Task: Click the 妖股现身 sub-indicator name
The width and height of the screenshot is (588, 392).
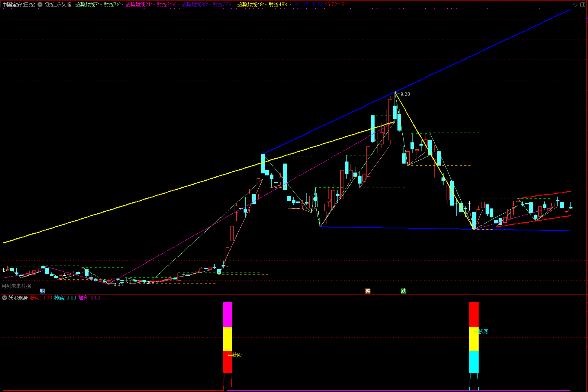Action: tap(18, 298)
